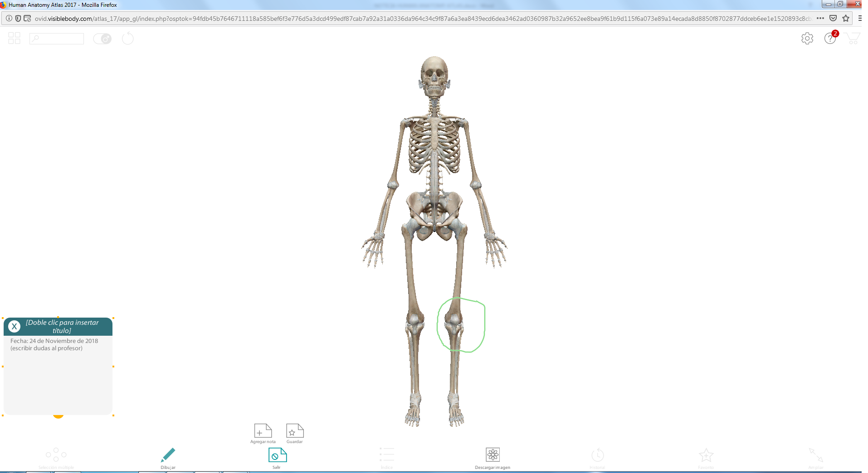Click the Descargar imagen icon
The image size is (868, 473).
tap(493, 455)
